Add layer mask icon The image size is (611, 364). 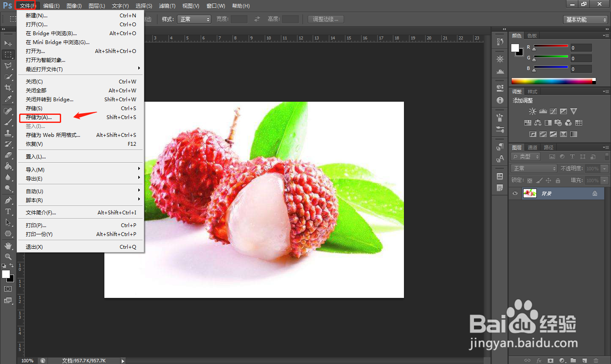[550, 361]
